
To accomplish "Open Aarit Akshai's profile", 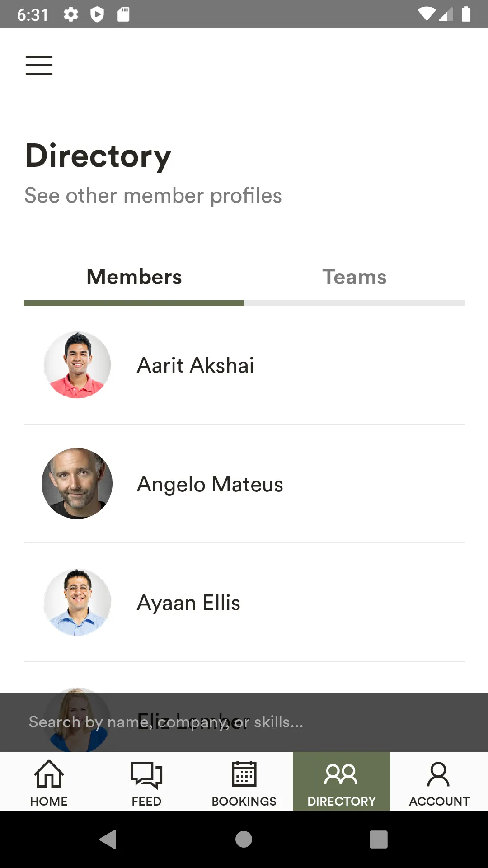I will pos(244,365).
